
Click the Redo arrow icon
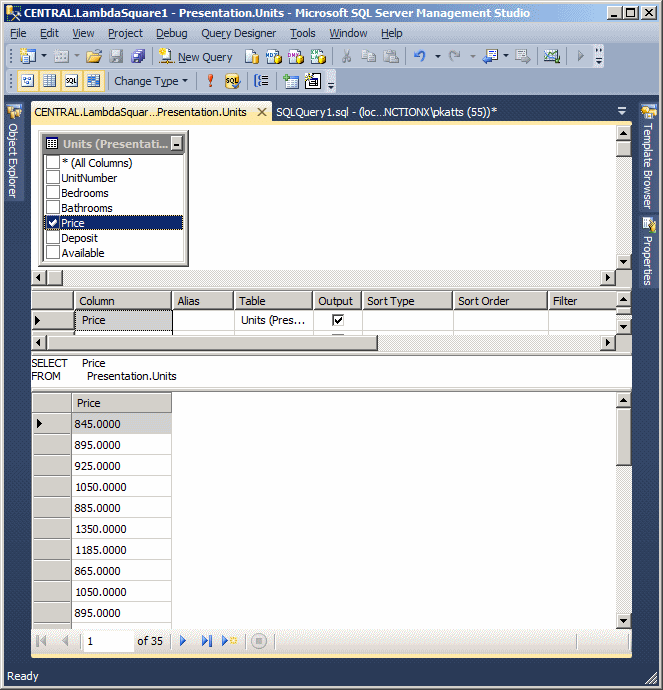(x=455, y=56)
